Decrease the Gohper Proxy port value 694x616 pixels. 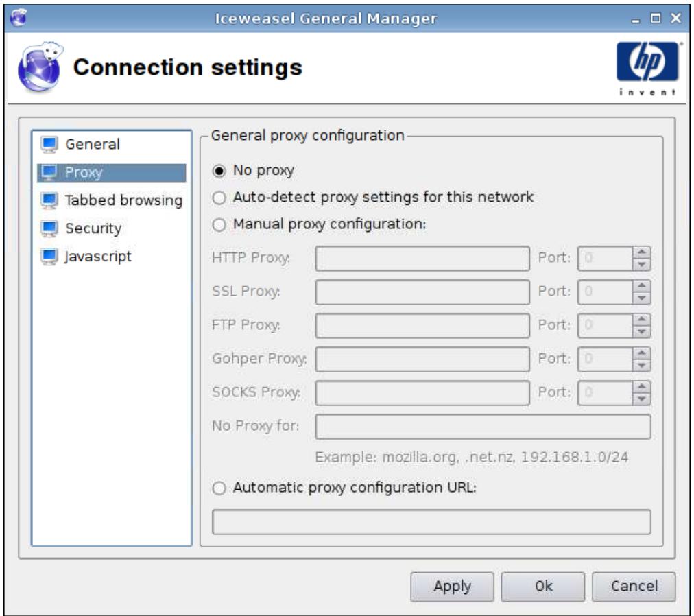coord(641,366)
